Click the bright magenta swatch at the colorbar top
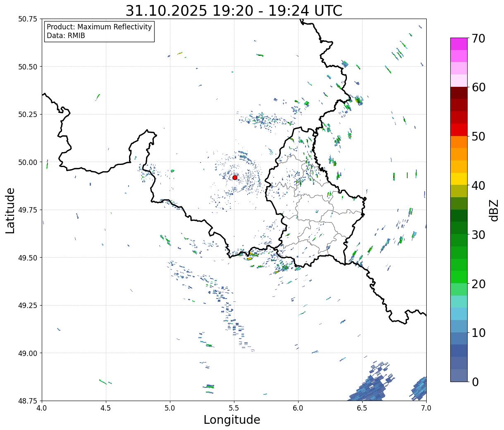The width and height of the screenshot is (504, 430). coord(459,44)
